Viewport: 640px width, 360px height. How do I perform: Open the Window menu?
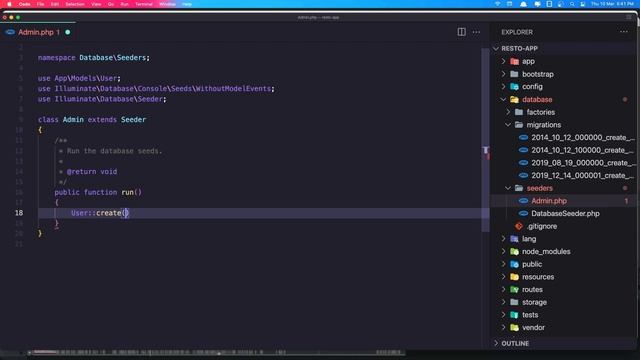click(167, 4)
